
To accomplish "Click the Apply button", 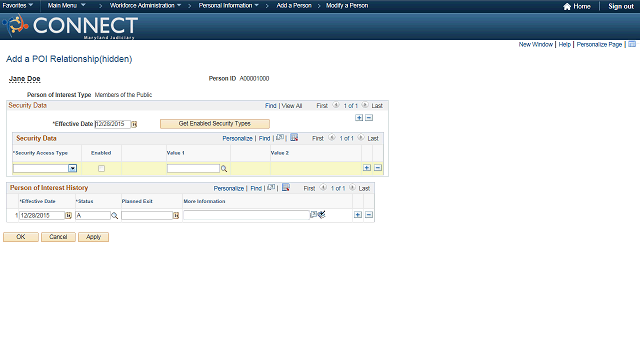I will (x=93, y=237).
